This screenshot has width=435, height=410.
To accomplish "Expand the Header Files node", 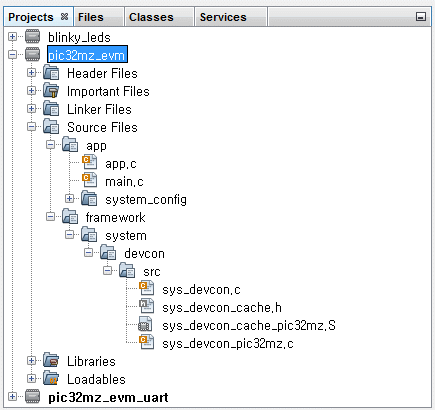I will [x=31, y=72].
